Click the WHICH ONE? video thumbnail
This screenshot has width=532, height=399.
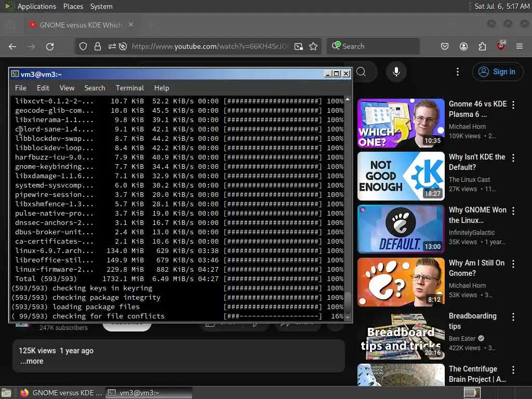coord(401,123)
